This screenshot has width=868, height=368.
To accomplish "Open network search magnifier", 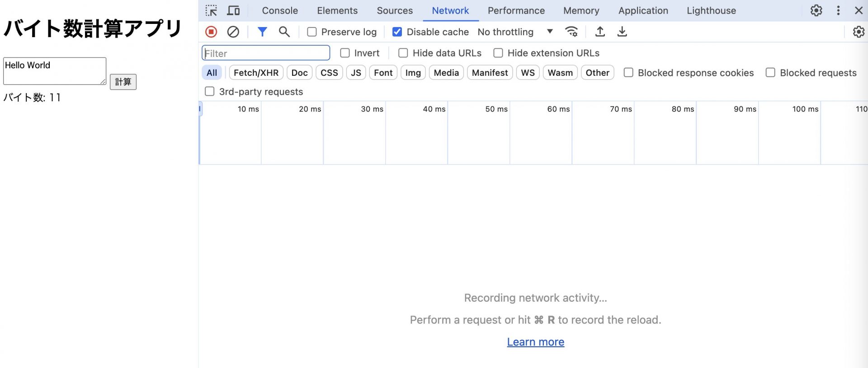I will (x=284, y=32).
